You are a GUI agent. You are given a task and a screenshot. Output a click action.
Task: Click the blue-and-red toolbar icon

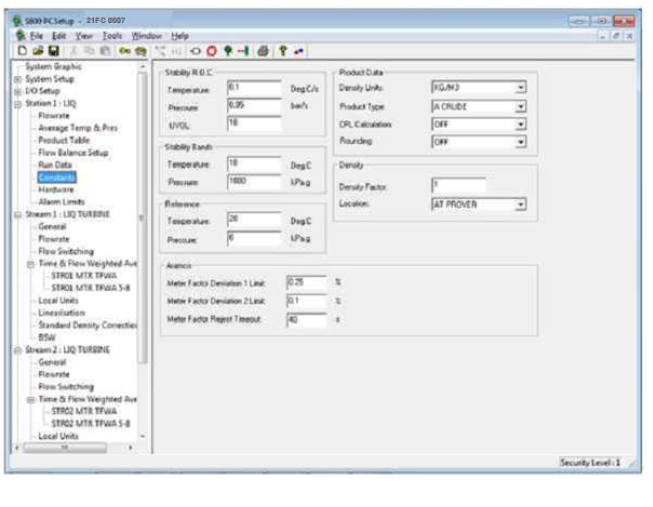pyautogui.click(x=299, y=51)
